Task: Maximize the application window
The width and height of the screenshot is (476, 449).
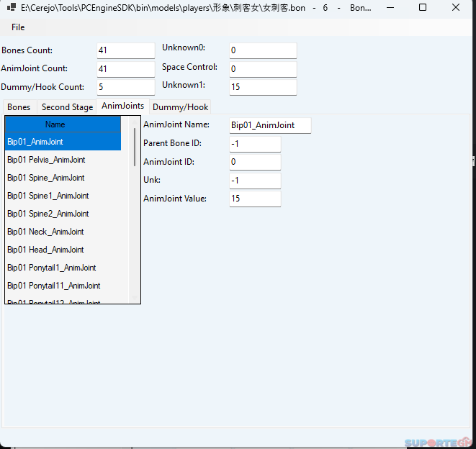Action: [423, 7]
